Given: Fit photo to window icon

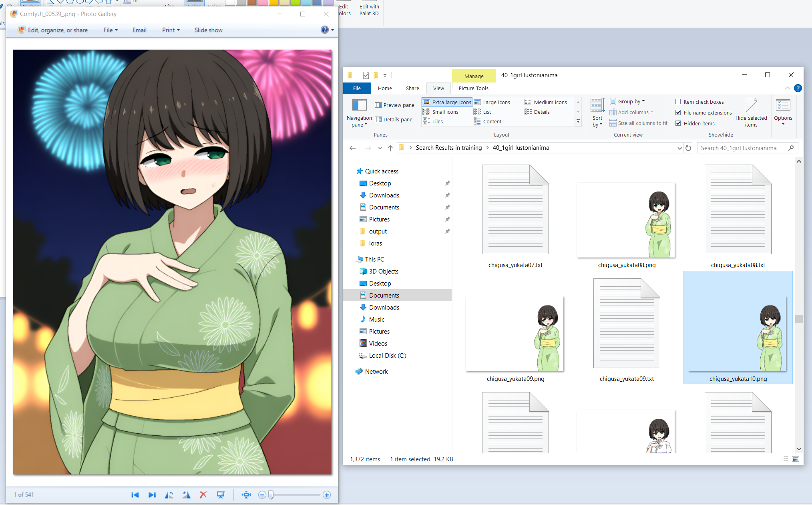Looking at the screenshot, I should pos(246,495).
